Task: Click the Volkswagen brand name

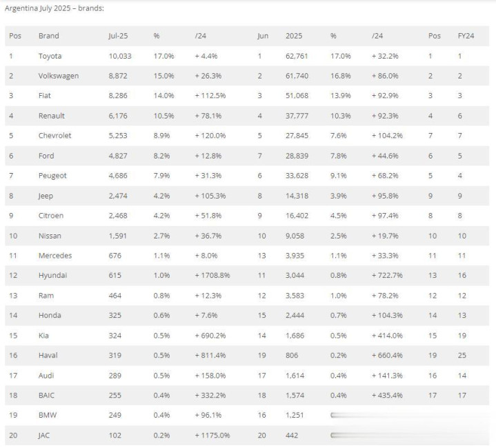Action: click(59, 76)
